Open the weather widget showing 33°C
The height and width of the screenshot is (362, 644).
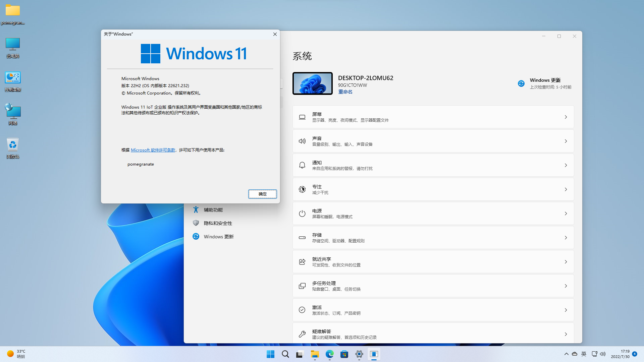[16, 354]
